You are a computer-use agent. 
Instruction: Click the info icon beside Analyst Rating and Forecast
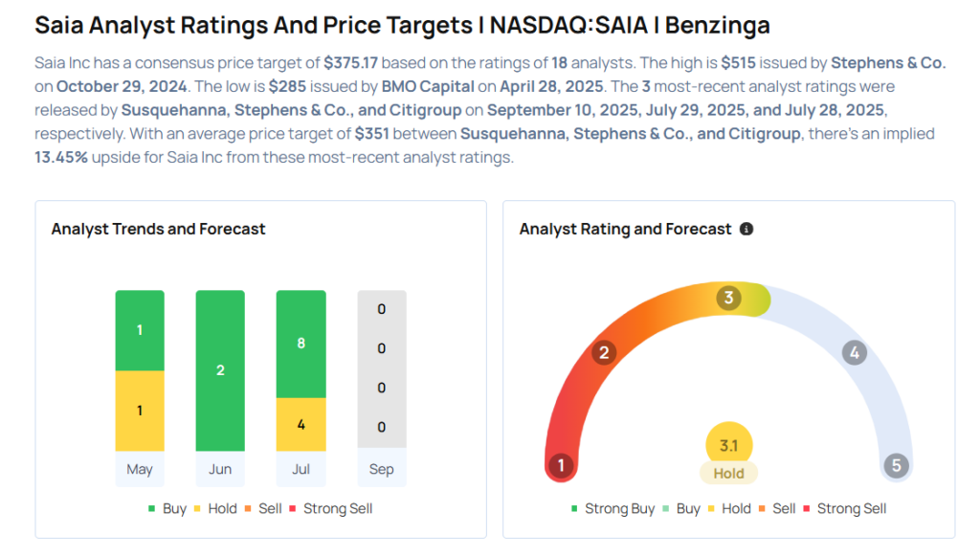[x=746, y=230]
